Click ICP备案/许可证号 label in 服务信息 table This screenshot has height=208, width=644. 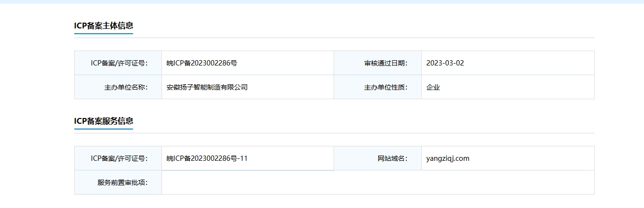point(119,158)
